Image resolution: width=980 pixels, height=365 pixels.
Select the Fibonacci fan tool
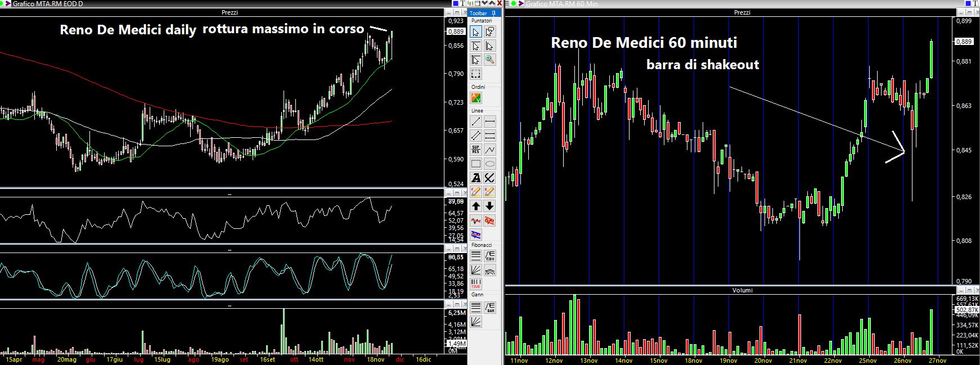point(476,270)
